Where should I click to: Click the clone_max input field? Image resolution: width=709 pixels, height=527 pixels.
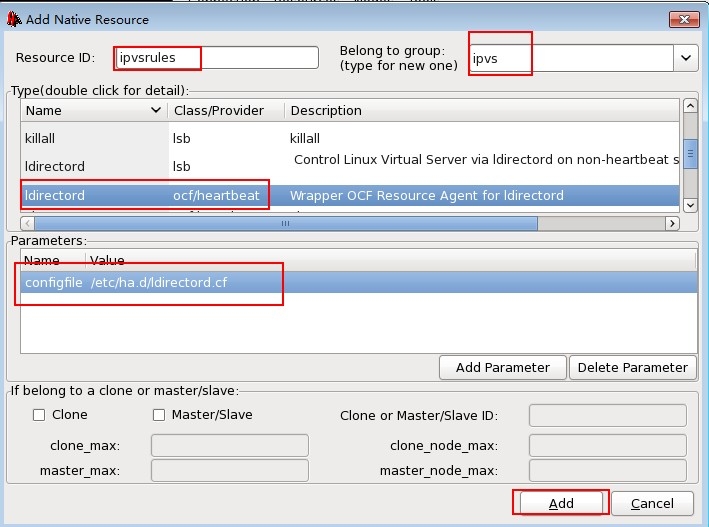(230, 446)
